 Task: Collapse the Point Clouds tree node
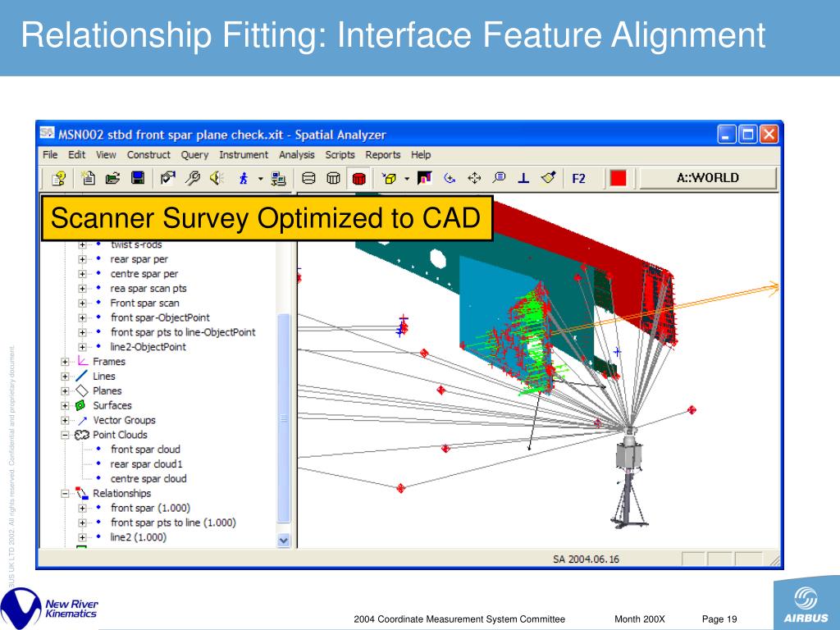pos(66,435)
